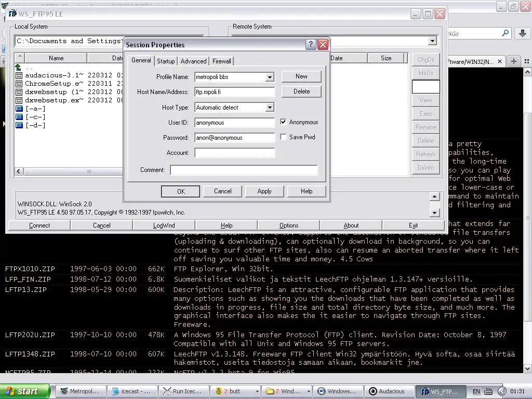
Task: Switch to the Startup tab
Action: 166,61
